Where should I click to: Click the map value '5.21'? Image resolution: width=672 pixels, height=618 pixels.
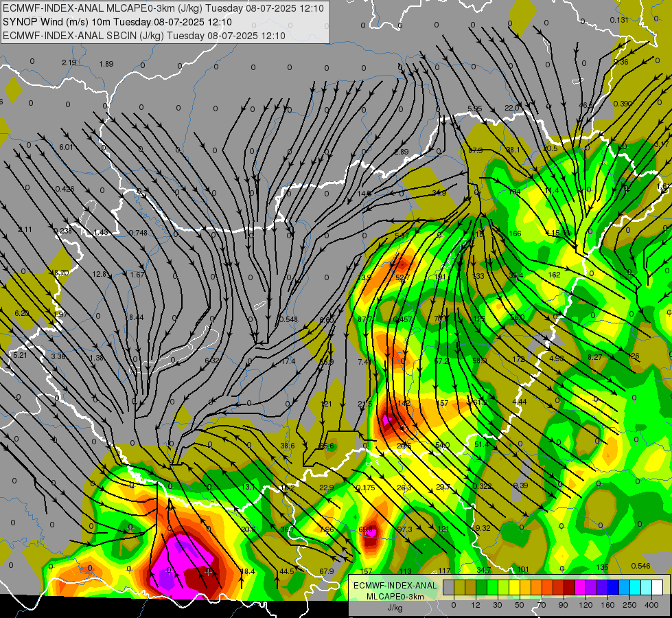[x=20, y=355]
